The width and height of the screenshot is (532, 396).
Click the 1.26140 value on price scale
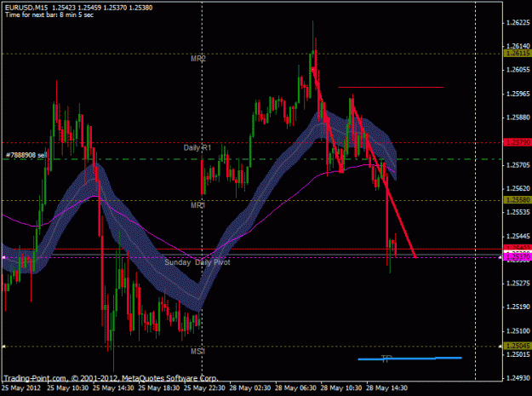[518, 46]
